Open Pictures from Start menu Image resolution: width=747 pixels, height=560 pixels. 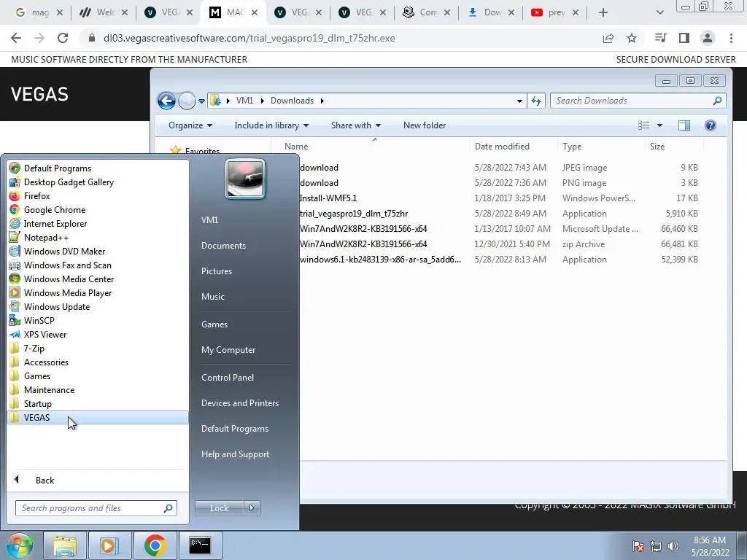pyautogui.click(x=216, y=271)
